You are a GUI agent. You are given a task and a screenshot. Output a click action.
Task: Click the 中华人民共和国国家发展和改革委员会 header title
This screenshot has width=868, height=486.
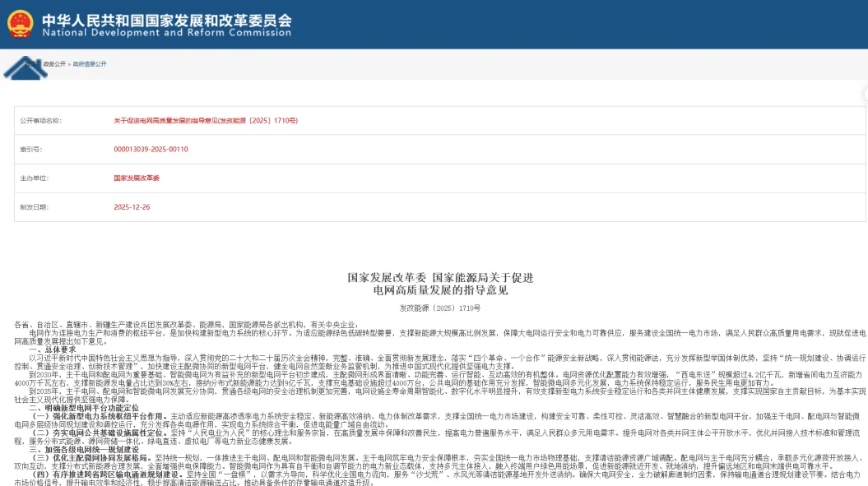point(167,20)
